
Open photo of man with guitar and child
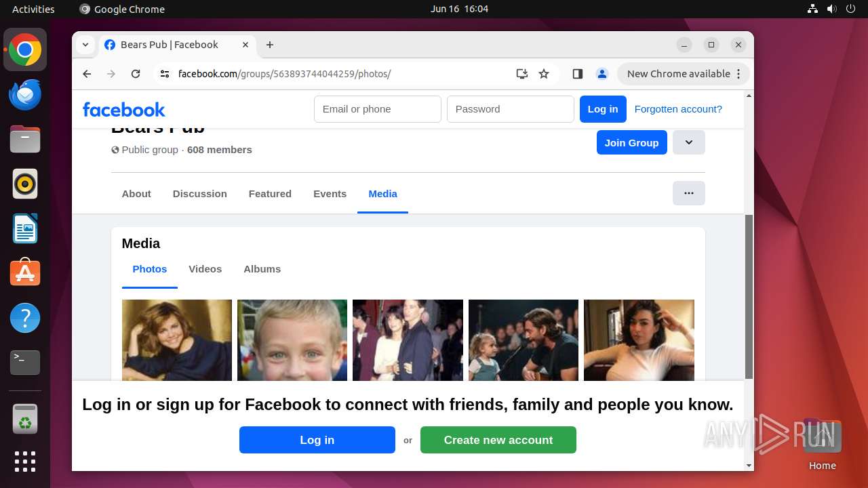pyautogui.click(x=524, y=340)
